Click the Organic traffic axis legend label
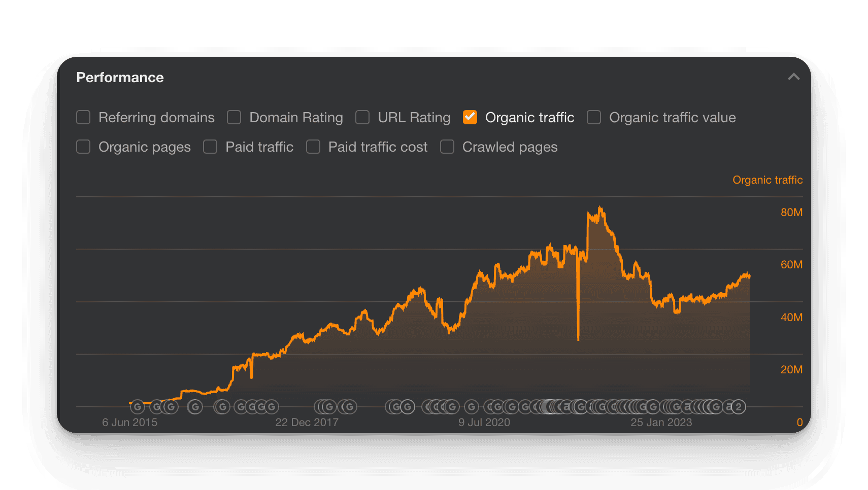The height and width of the screenshot is (490, 868). 767,180
